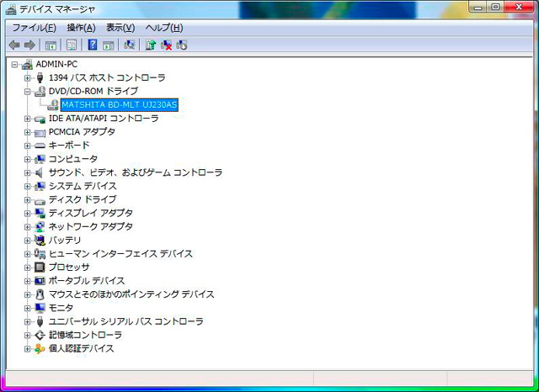Expand the ディスプレイ アダプタ node
Image resolution: width=539 pixels, height=392 pixels.
pyautogui.click(x=27, y=214)
